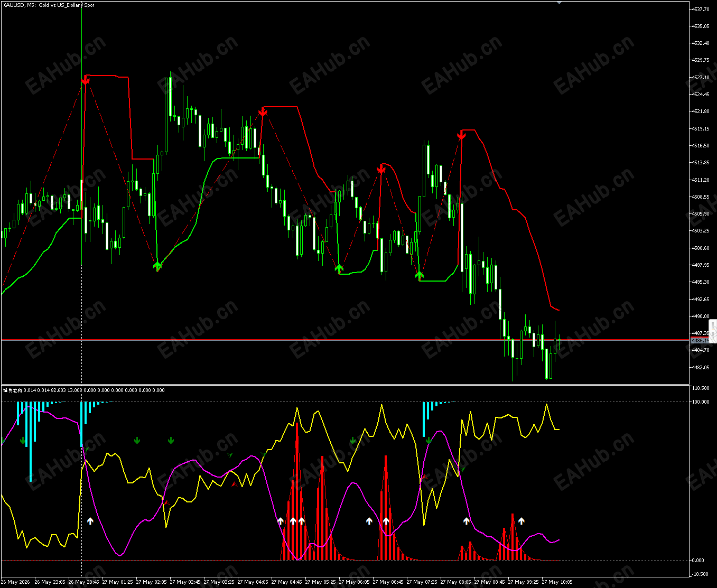
Task: Click the current bid price tag on the price scale
Action: pos(701,341)
